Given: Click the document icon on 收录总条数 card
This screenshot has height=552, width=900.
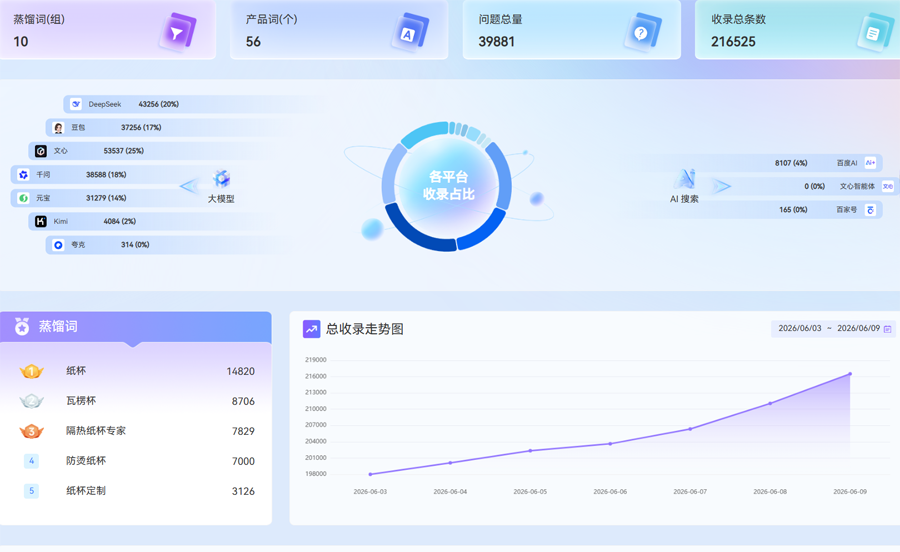Looking at the screenshot, I should [x=875, y=33].
